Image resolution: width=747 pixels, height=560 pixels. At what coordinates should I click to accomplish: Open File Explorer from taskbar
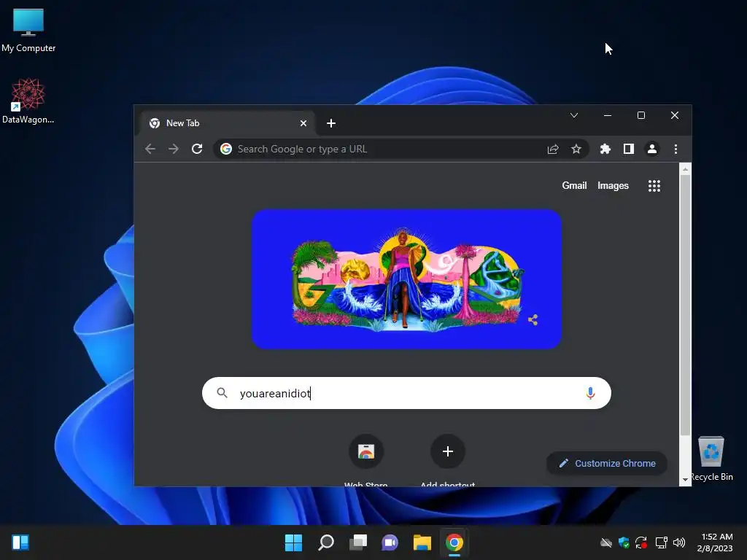point(422,542)
